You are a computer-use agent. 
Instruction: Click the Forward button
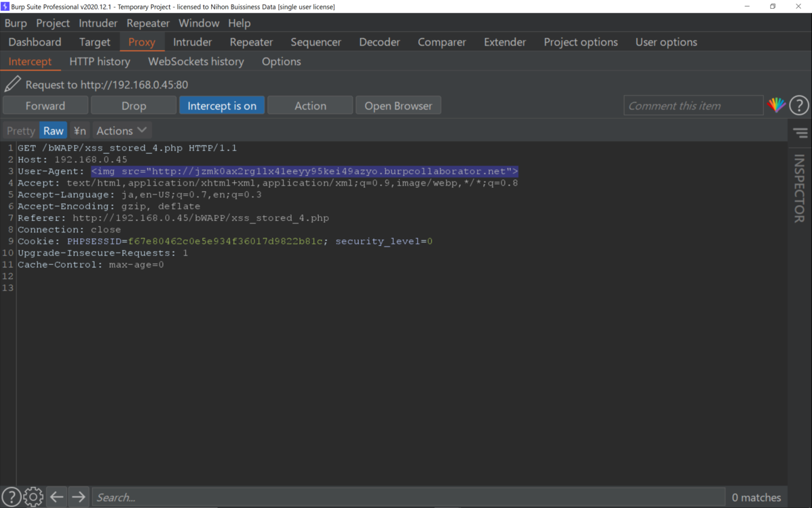(x=45, y=106)
